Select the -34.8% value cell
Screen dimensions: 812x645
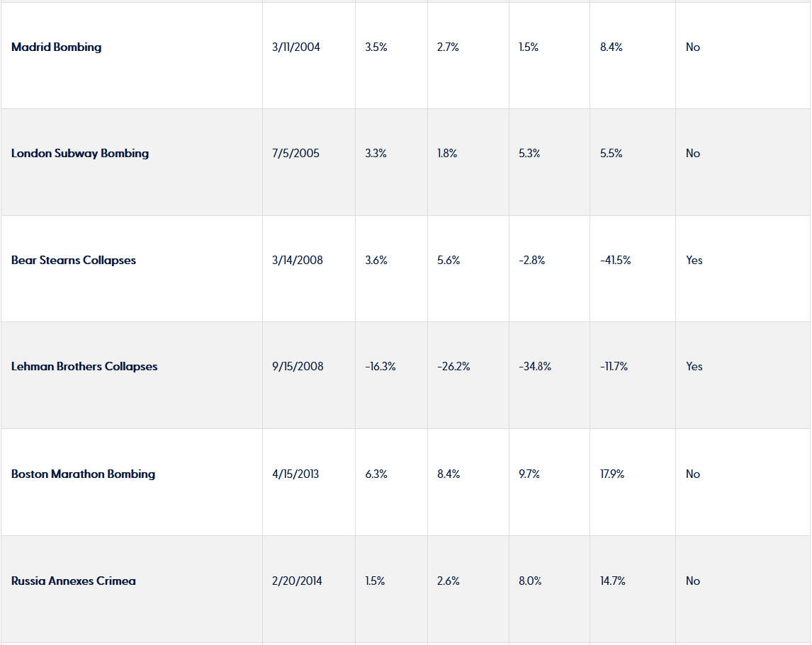tap(534, 367)
